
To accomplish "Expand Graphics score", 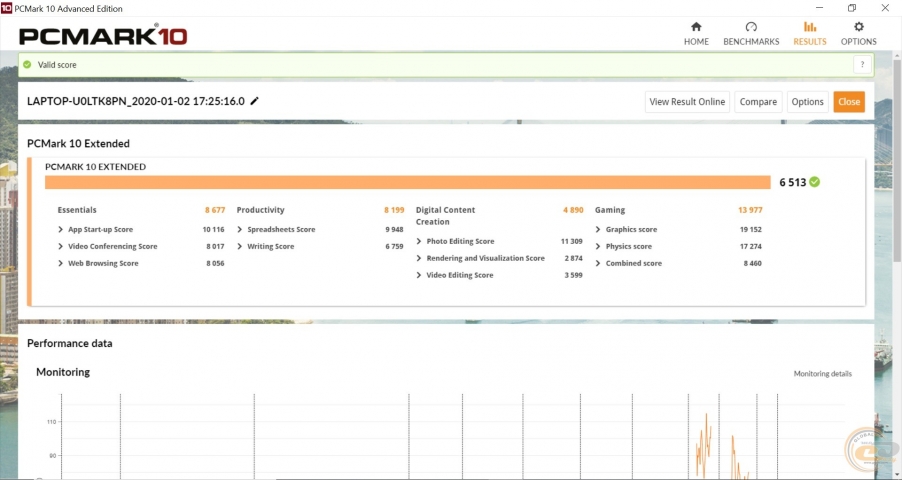I will tap(598, 229).
